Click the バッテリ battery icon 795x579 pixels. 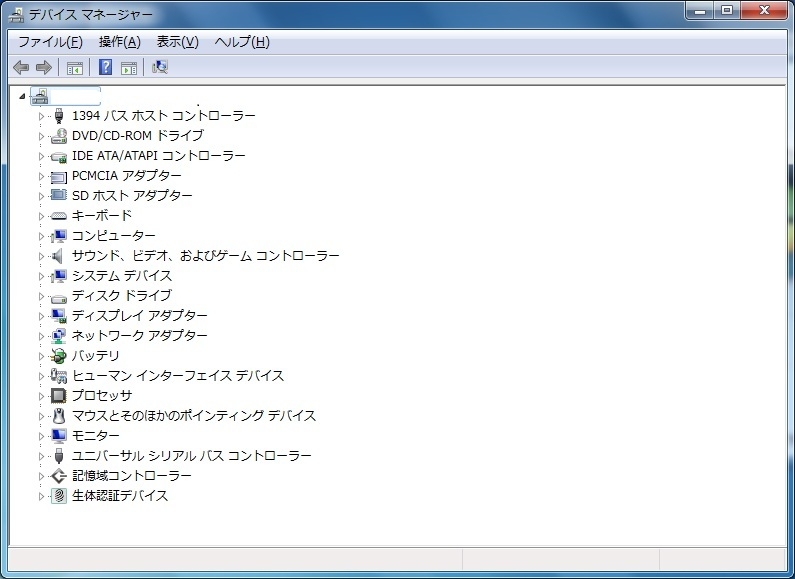[59, 356]
